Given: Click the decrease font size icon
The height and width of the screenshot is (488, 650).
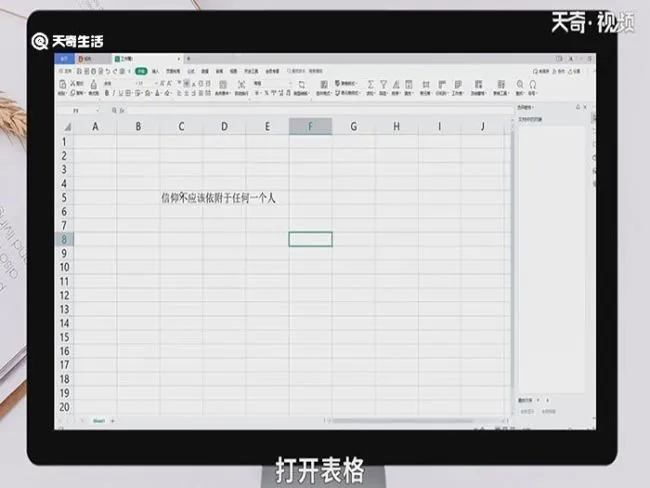Looking at the screenshot, I should (x=169, y=83).
